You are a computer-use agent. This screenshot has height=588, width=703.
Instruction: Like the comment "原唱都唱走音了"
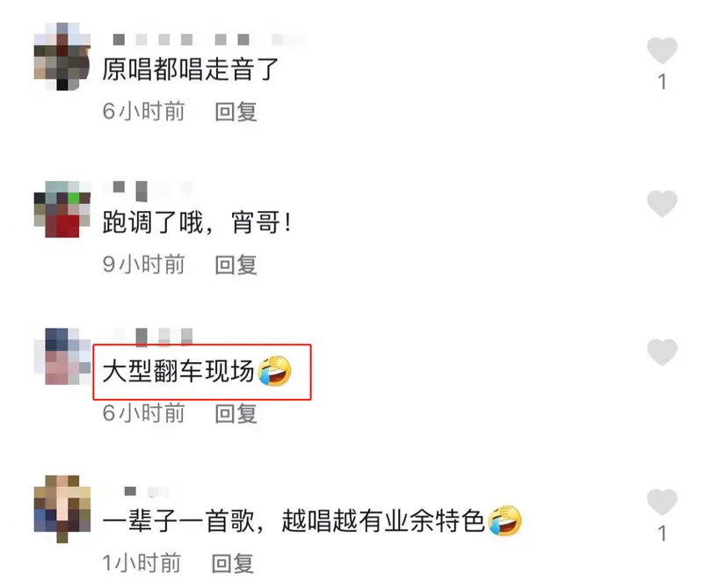pos(662,50)
